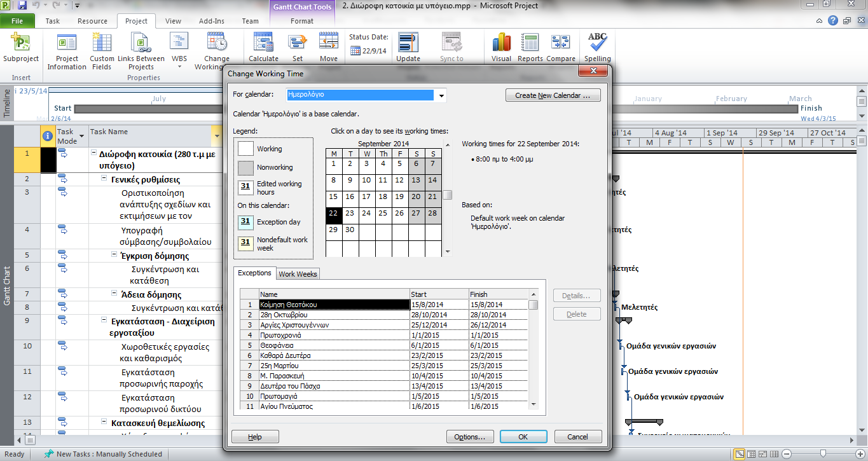Open the Add-Ins ribbon tab
Screen dimensions: 868x461
[x=212, y=21]
